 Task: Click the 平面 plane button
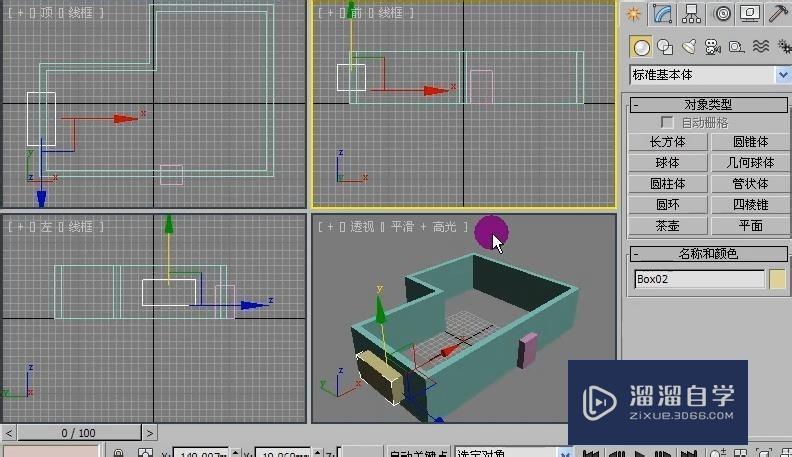751,225
